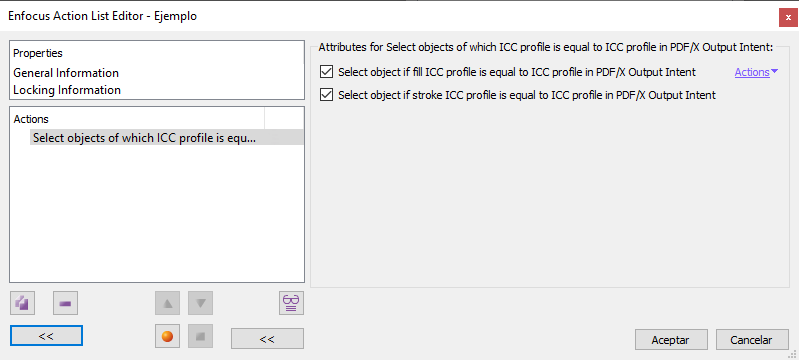This screenshot has height=360, width=799.
Task: Move action up with up arrow
Action: coord(168,304)
